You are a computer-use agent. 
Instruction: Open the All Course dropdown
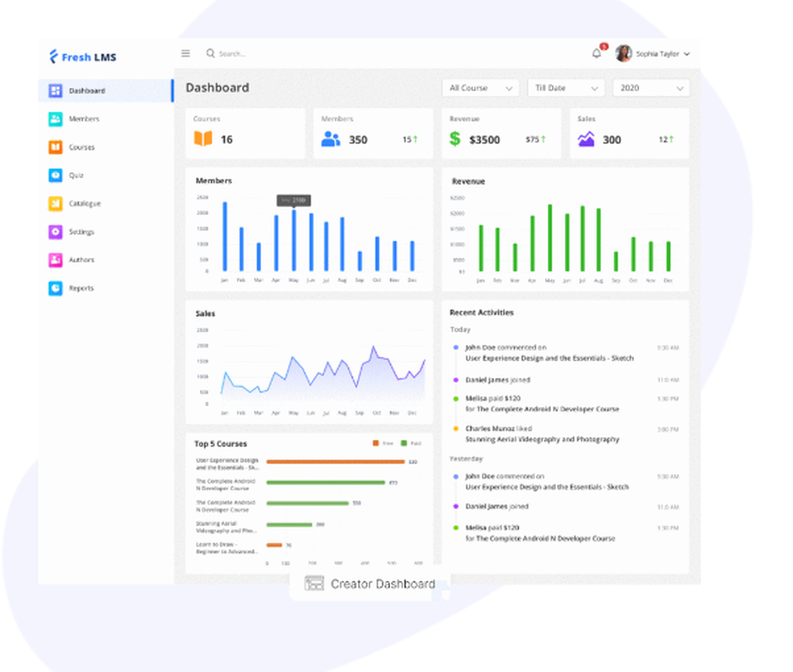(x=481, y=88)
